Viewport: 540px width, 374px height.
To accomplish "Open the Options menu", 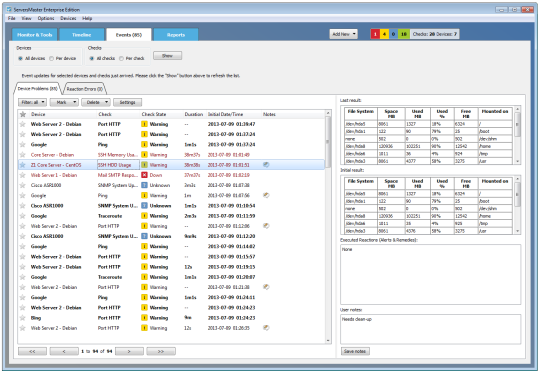I will point(46,18).
